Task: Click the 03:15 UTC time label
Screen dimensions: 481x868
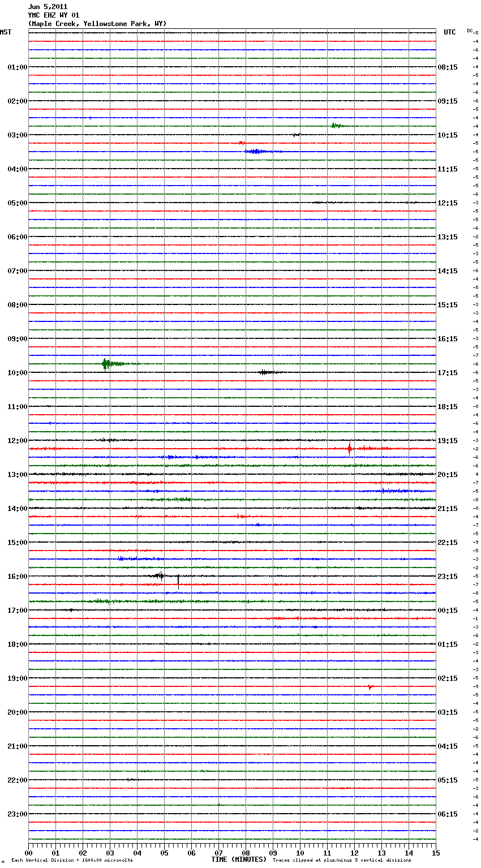Action: click(x=448, y=712)
